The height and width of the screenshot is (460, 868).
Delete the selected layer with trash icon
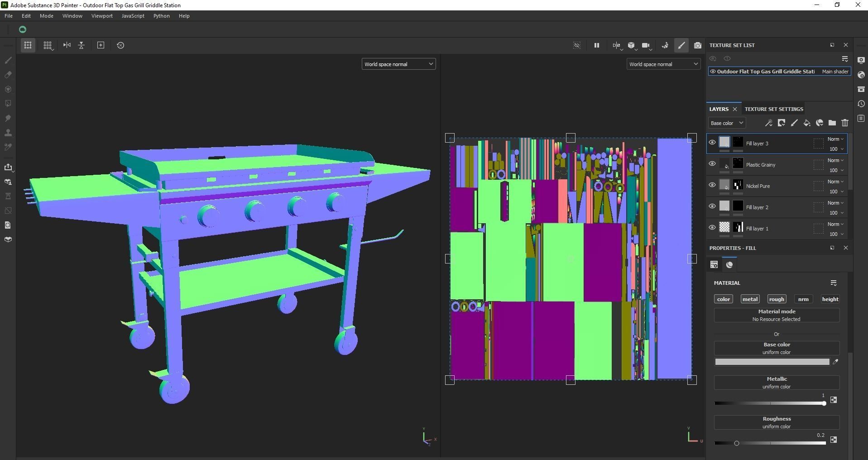pyautogui.click(x=845, y=123)
